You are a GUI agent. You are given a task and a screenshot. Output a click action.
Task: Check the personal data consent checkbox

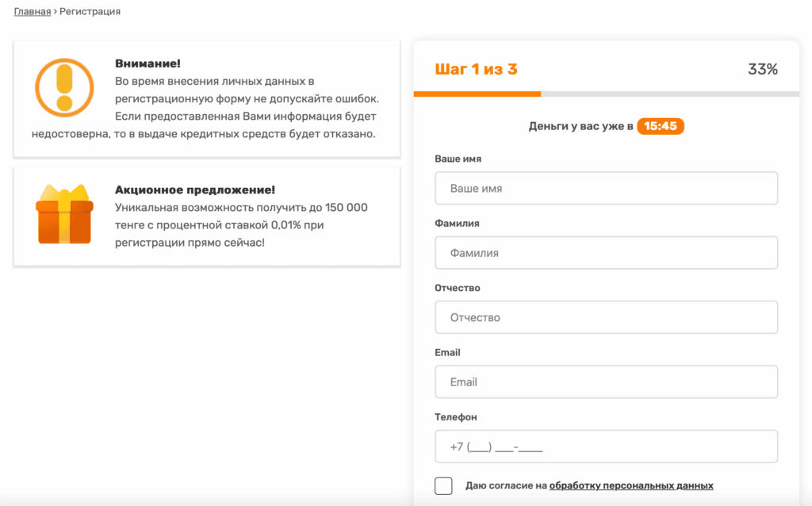(x=444, y=486)
